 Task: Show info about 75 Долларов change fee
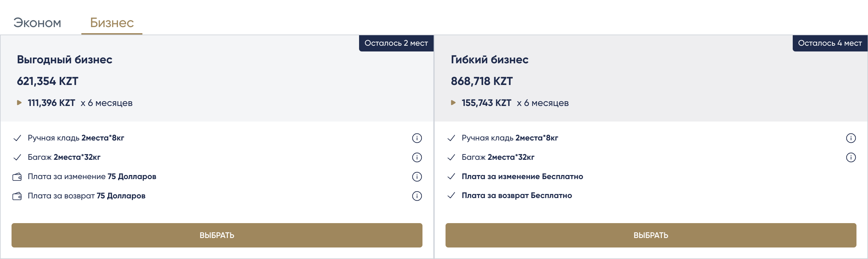(x=417, y=177)
